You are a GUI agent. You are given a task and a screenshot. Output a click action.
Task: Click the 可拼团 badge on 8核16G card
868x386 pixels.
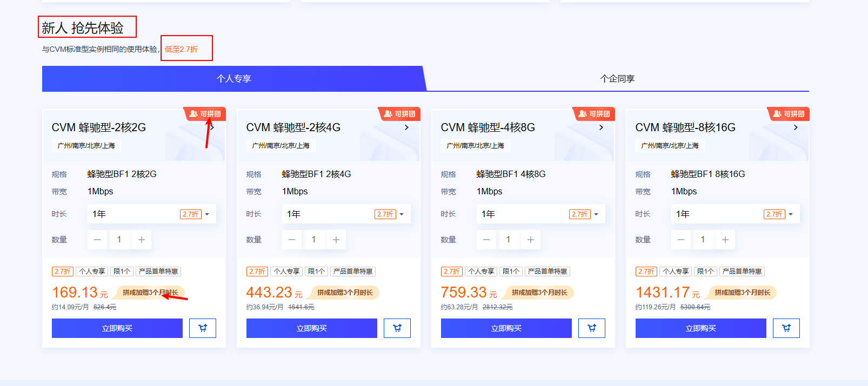click(x=789, y=114)
